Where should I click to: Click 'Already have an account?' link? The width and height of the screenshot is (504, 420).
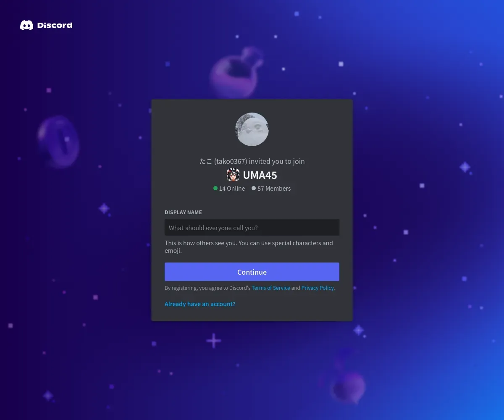click(200, 304)
